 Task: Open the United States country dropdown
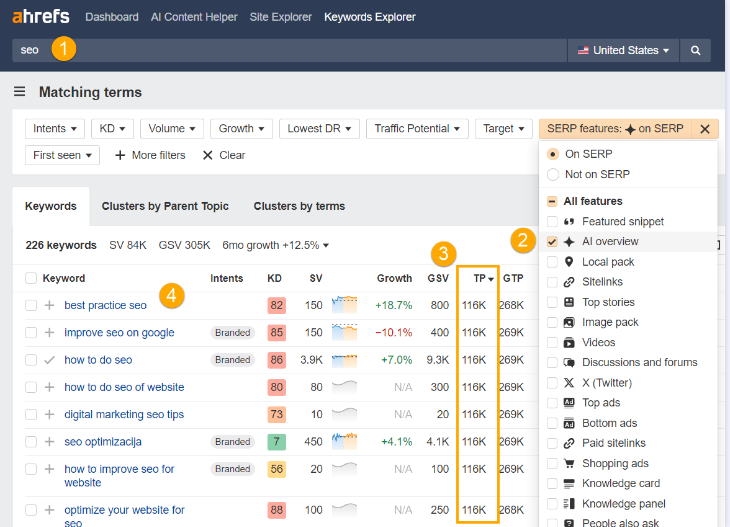(x=623, y=50)
